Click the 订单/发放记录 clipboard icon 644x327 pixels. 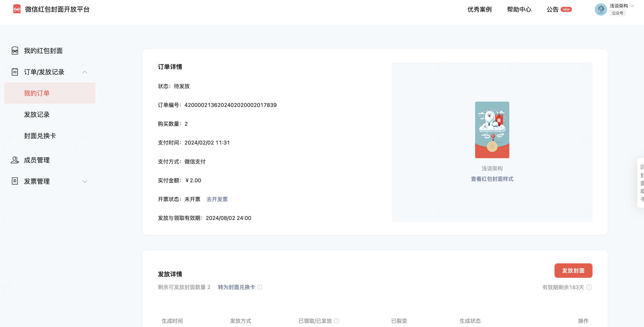click(x=15, y=72)
